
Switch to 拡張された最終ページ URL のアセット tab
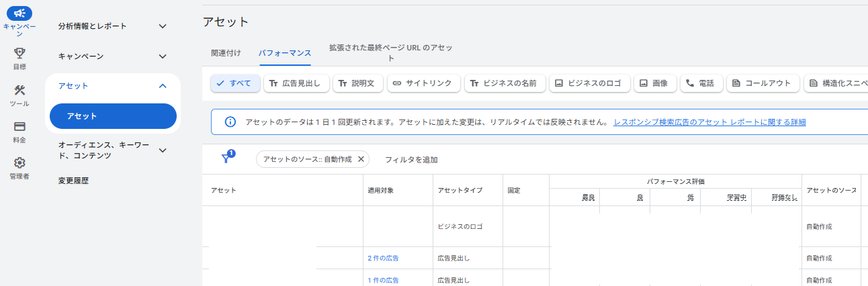coord(390,52)
